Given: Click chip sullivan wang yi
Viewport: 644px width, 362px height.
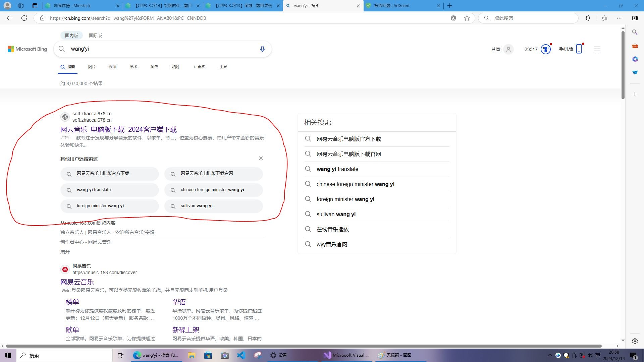Looking at the screenshot, I should coord(214,206).
